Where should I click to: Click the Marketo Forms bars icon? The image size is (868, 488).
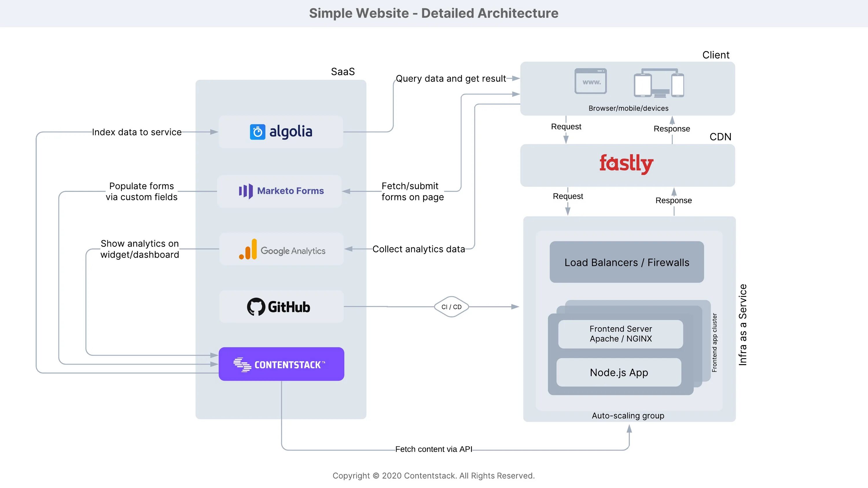(246, 191)
